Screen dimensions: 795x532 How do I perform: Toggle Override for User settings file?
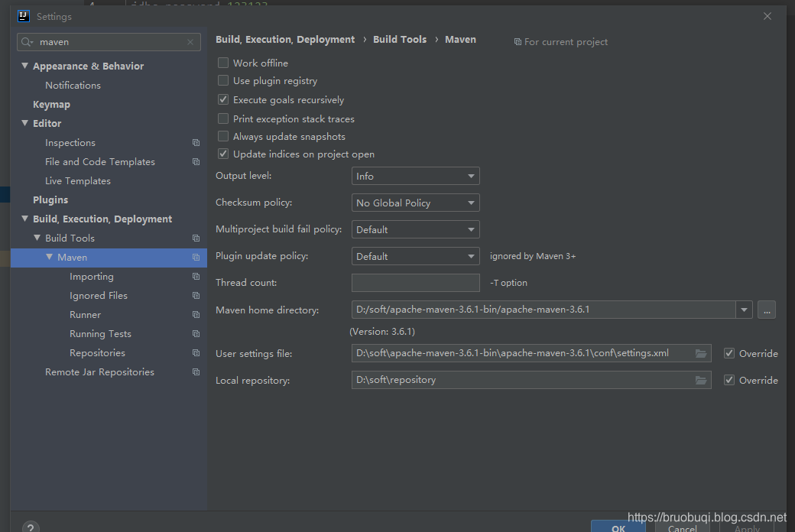[x=729, y=353]
